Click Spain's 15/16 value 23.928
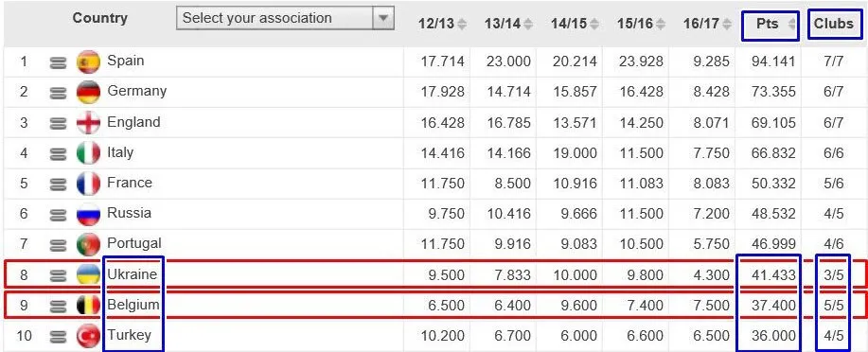 [x=641, y=62]
